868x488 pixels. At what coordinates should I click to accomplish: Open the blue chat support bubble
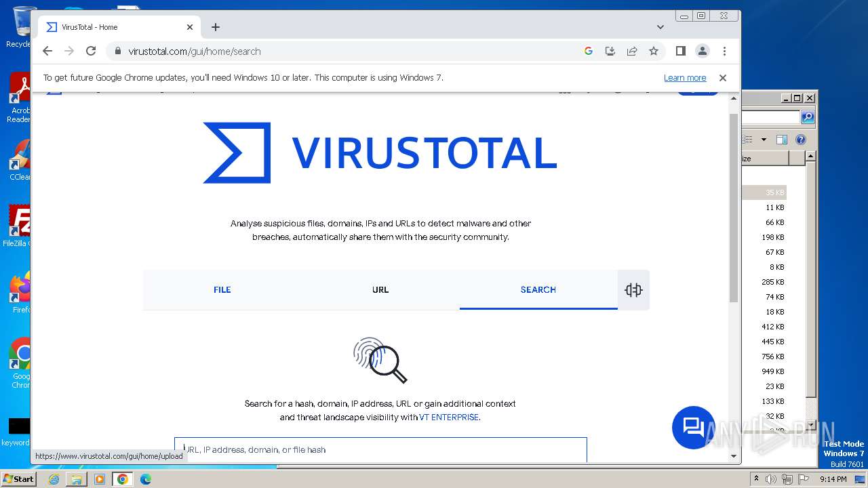click(693, 428)
